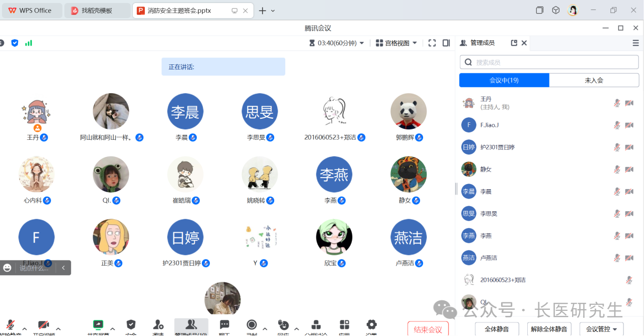Switch to the 找稻壳模板 tab
The image size is (644, 336).
(x=98, y=11)
